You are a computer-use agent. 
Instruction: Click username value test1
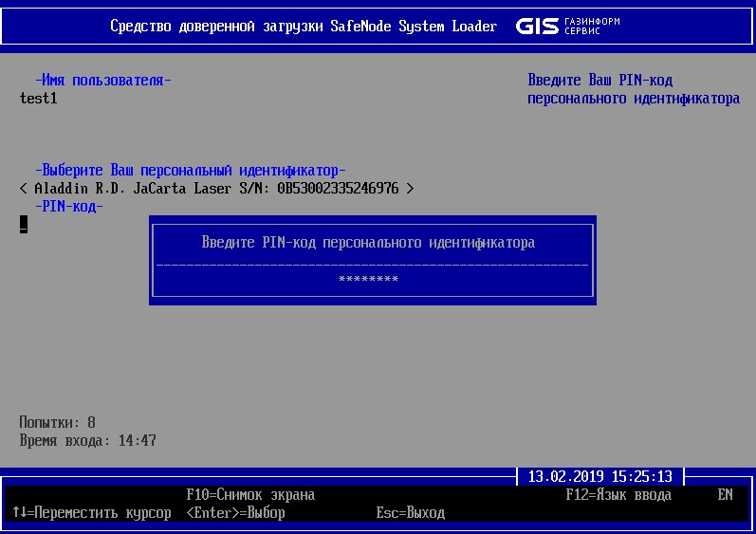point(39,99)
